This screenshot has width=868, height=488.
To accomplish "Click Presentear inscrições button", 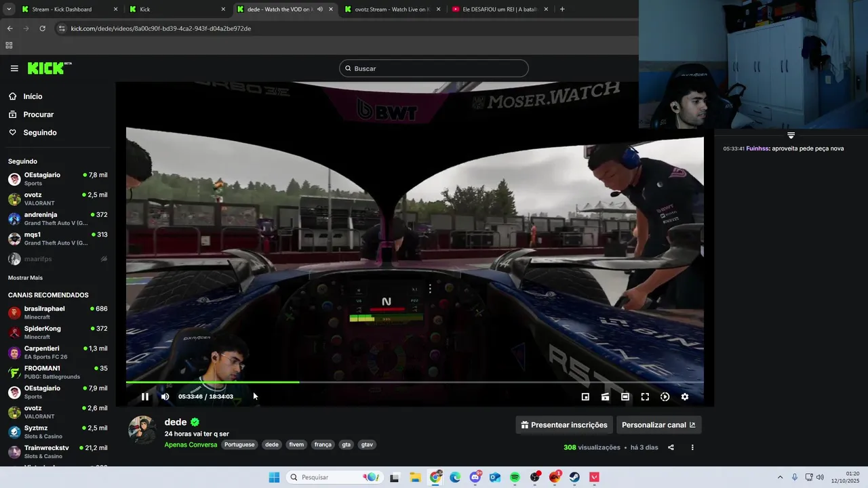I will (x=564, y=425).
